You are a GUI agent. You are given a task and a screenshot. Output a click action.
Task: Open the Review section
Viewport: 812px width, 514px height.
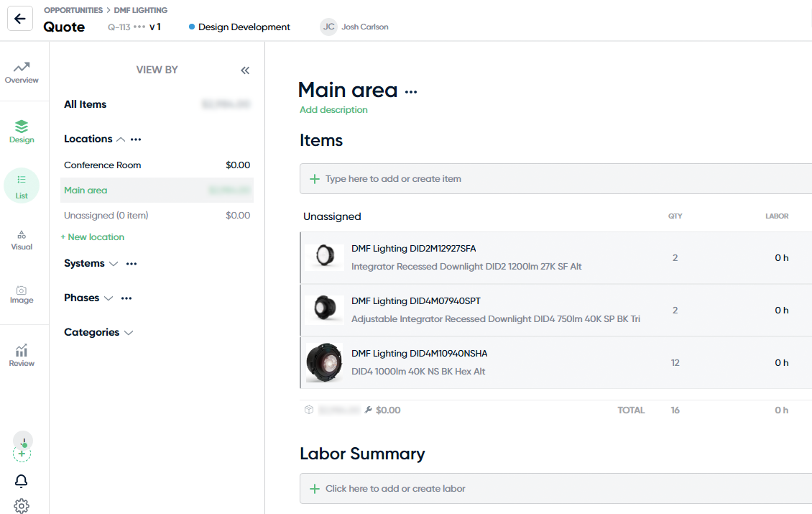pos(22,356)
